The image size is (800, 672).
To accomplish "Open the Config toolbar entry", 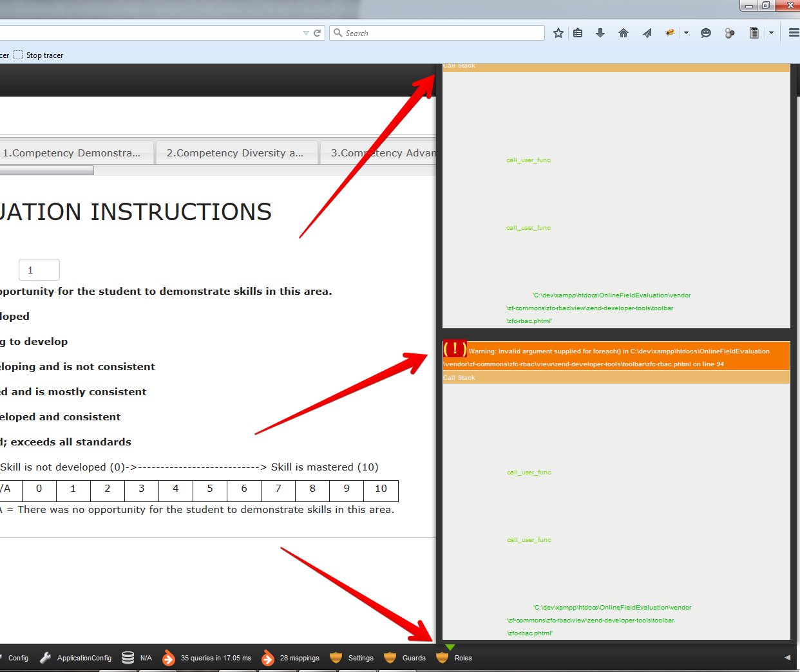I will [18, 658].
